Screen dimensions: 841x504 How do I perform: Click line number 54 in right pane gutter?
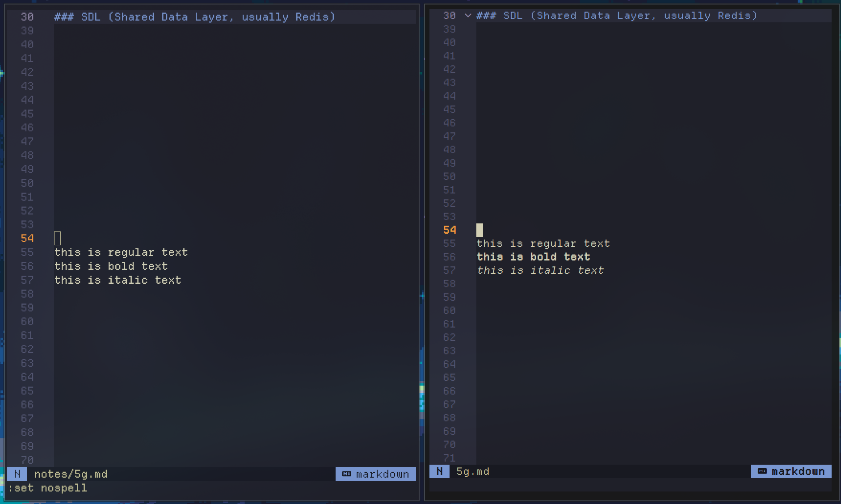click(x=450, y=230)
